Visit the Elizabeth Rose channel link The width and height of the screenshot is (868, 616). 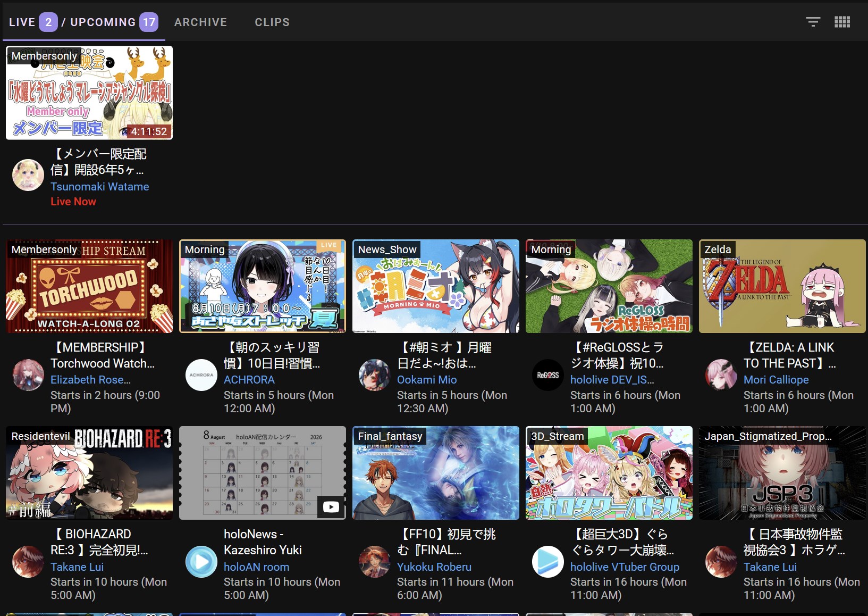coord(90,380)
